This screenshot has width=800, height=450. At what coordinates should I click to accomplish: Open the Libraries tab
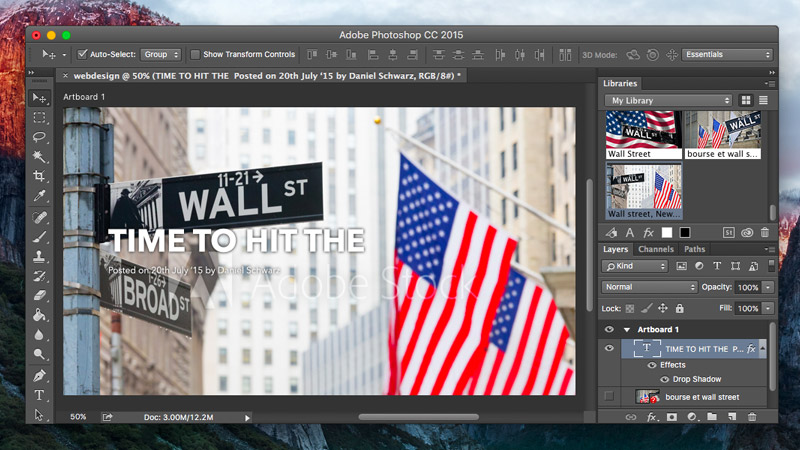click(620, 84)
